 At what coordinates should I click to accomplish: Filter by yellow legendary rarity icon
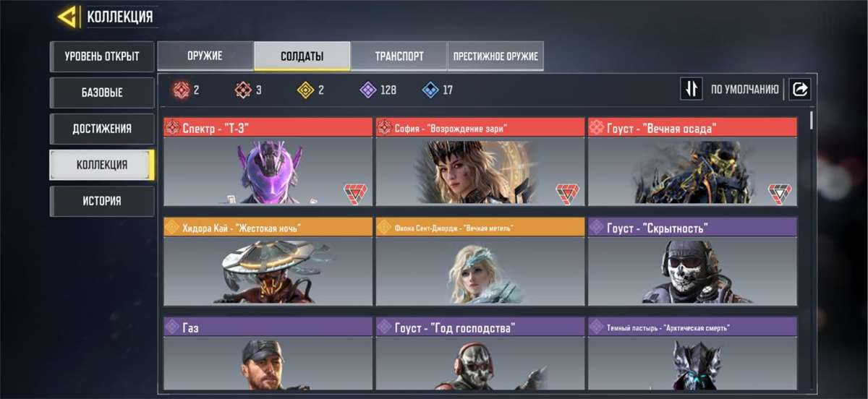click(306, 90)
